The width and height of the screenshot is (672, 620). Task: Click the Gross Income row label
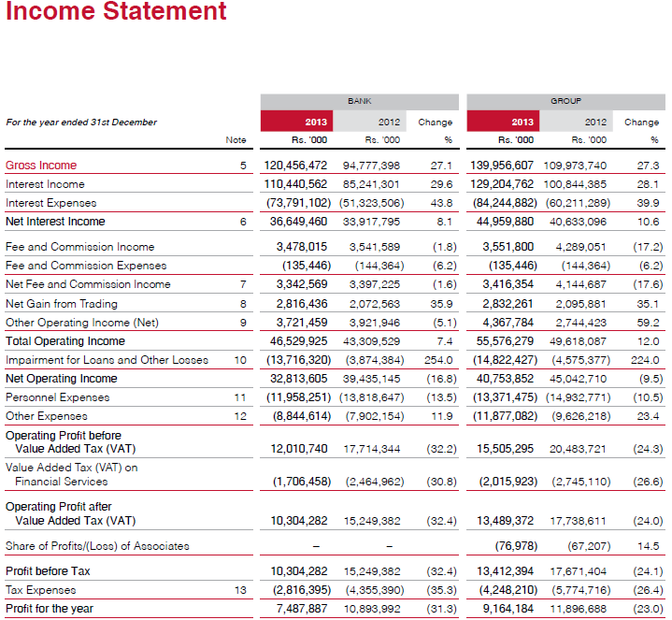pos(41,166)
